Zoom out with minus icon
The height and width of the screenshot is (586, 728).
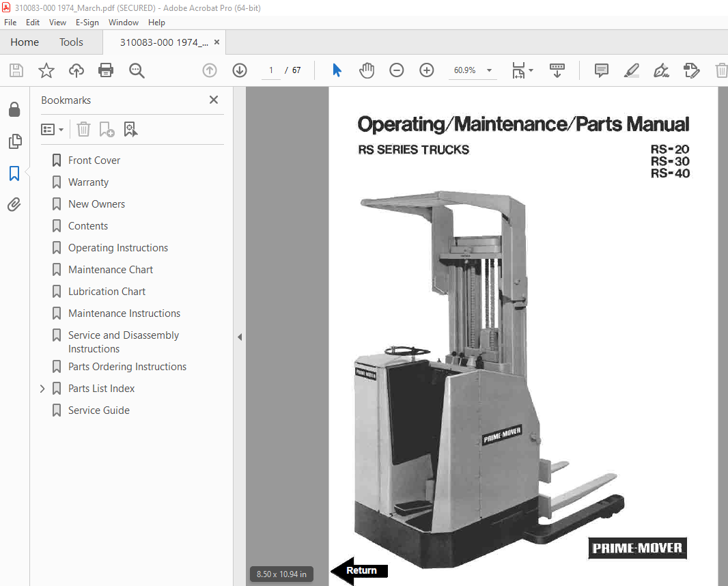point(397,70)
